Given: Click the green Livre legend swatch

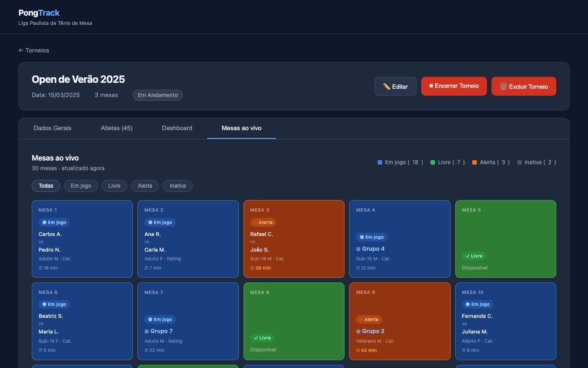Looking at the screenshot, I should [433, 162].
